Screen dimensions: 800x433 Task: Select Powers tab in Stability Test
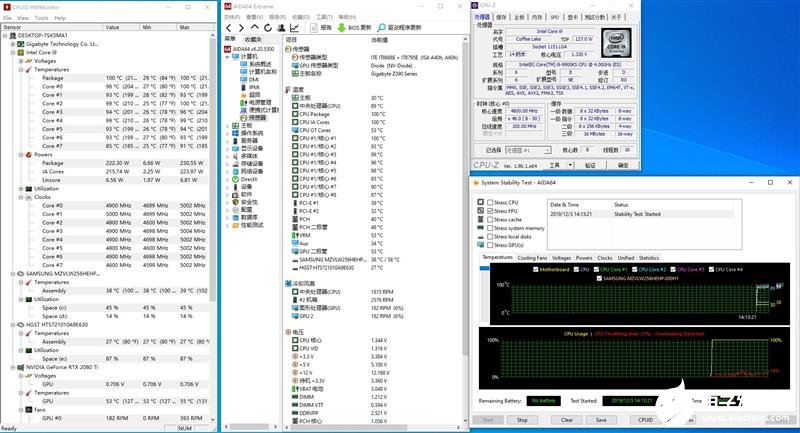(x=584, y=258)
